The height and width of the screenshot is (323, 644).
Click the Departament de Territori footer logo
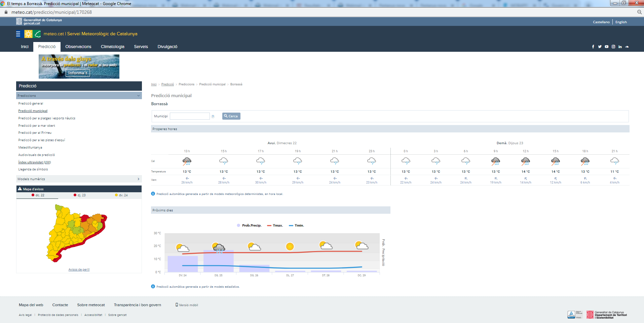tap(607, 315)
